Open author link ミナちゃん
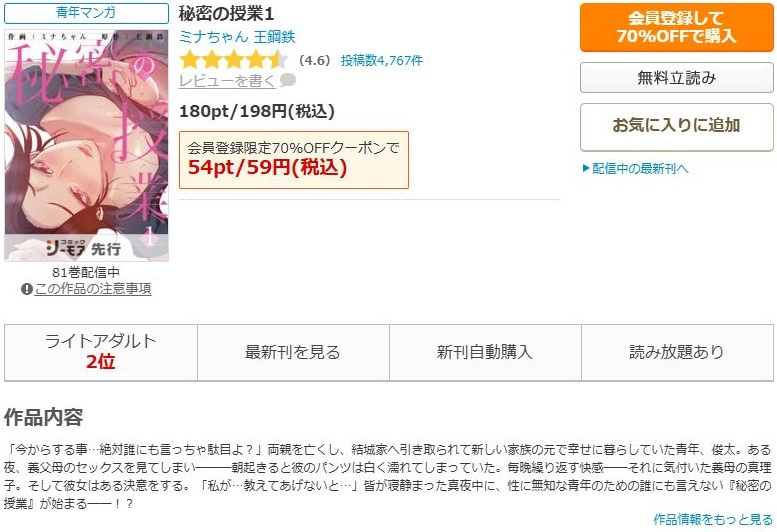 pyautogui.click(x=214, y=37)
